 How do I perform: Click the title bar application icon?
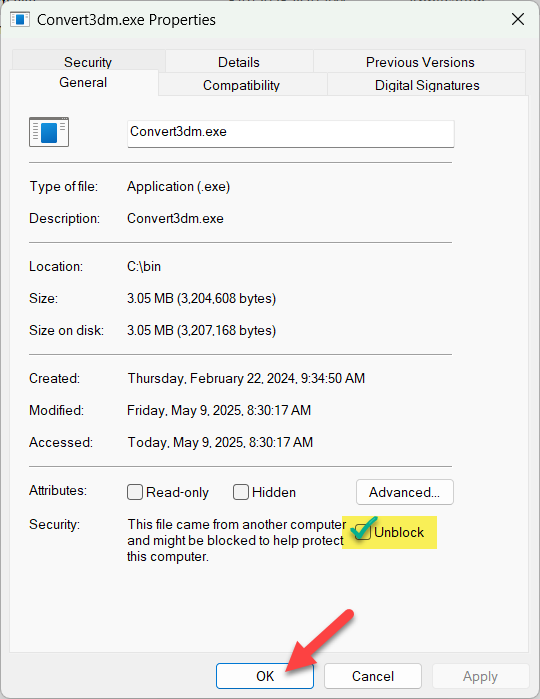[x=20, y=20]
